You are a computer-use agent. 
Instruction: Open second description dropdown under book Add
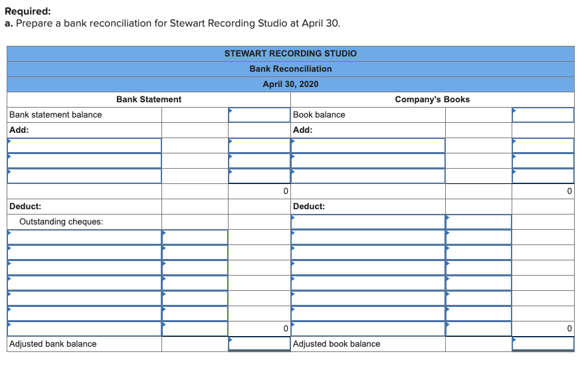pos(368,161)
